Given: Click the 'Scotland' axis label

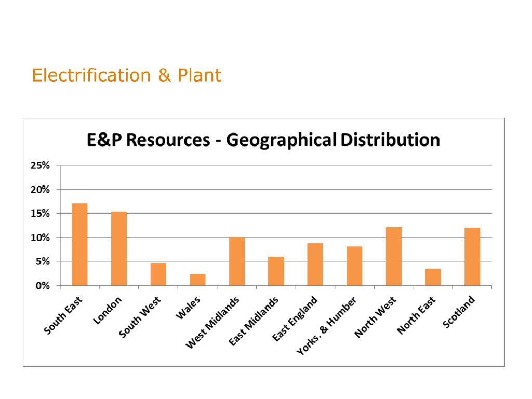Looking at the screenshot, I should [x=459, y=312].
